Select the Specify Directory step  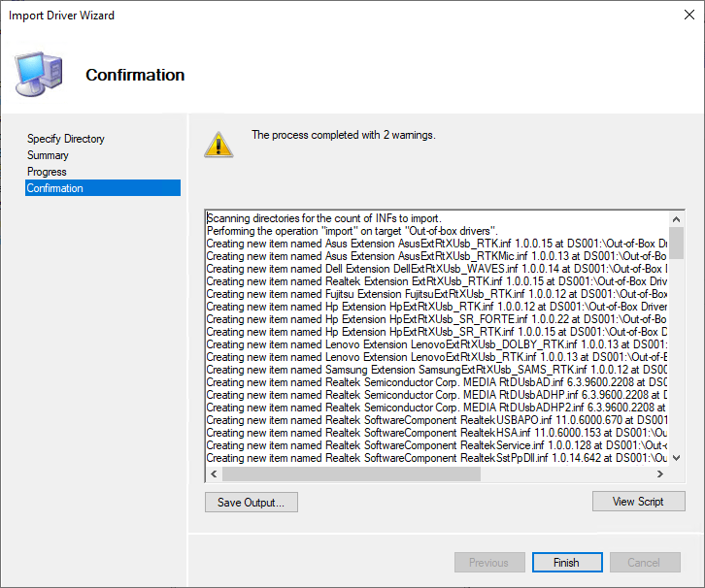[66, 139]
